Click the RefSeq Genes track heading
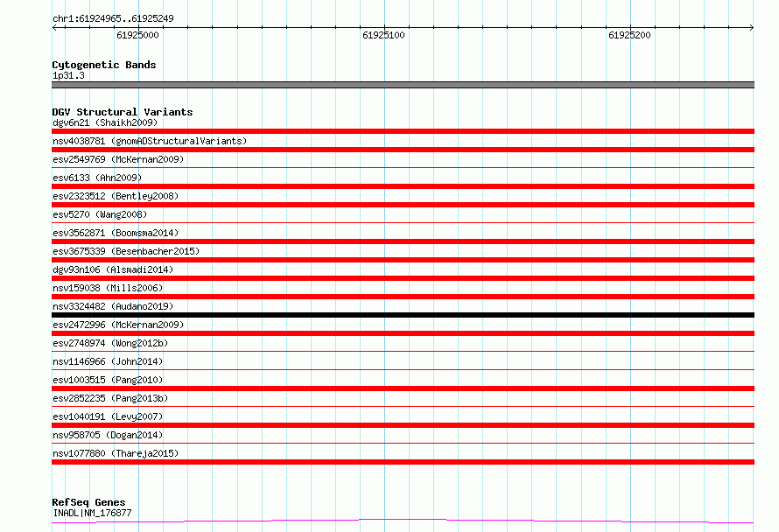 click(x=88, y=502)
